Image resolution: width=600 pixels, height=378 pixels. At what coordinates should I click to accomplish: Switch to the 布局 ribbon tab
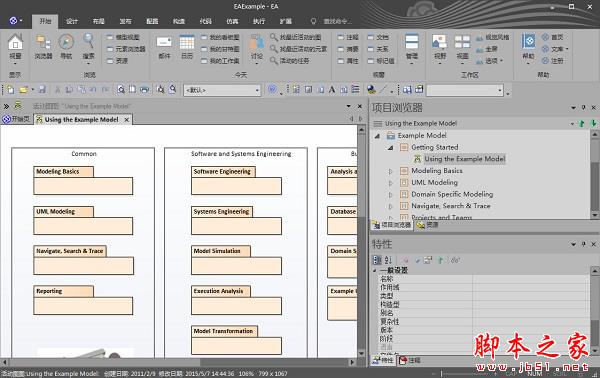point(98,21)
